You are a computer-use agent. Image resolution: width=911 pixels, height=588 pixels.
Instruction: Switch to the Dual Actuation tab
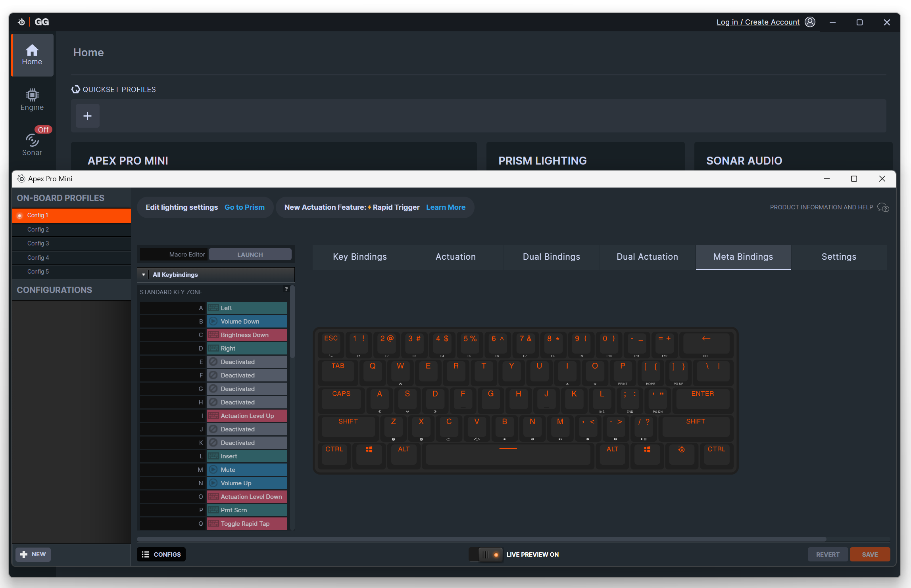(647, 257)
